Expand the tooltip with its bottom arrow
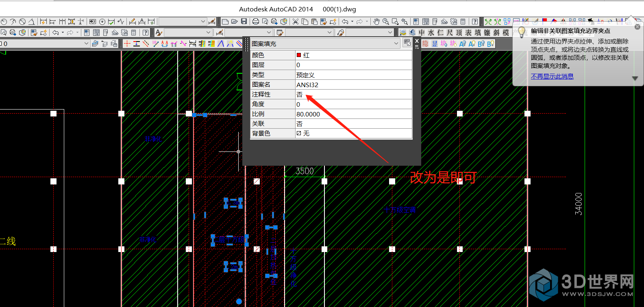Screen dimensions: 644x307 coord(635,78)
